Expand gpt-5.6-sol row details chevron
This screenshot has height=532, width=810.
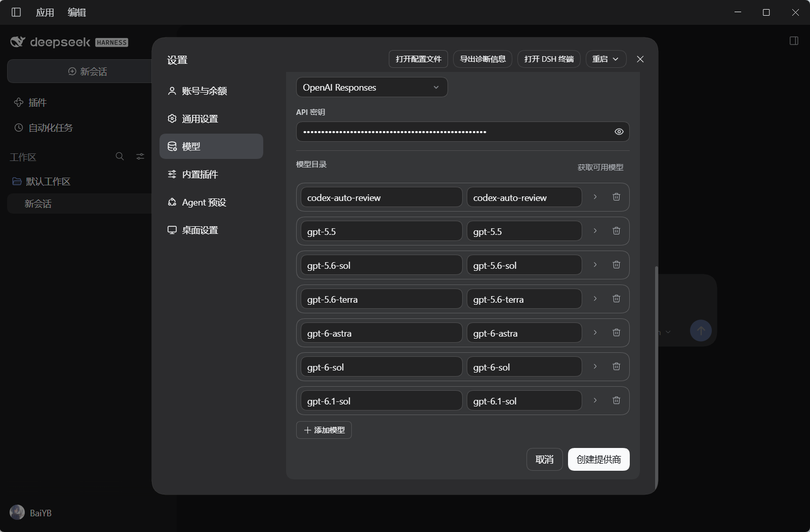tap(595, 265)
